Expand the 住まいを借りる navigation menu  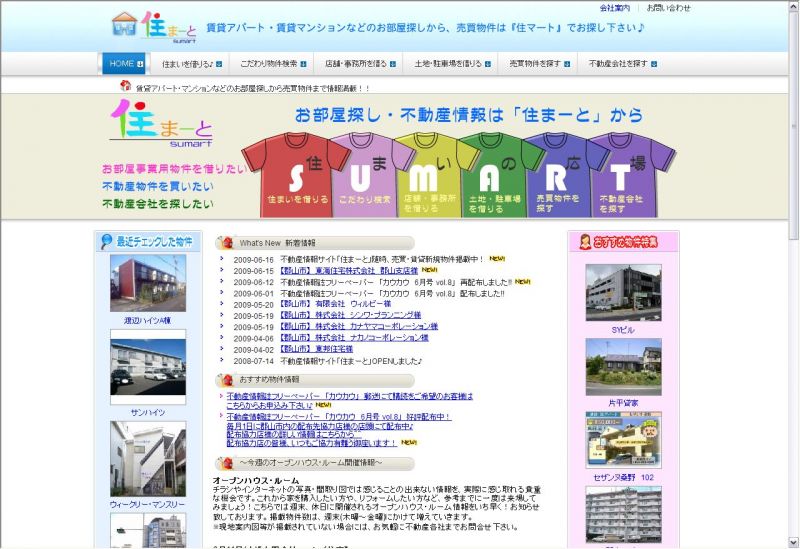[187, 64]
